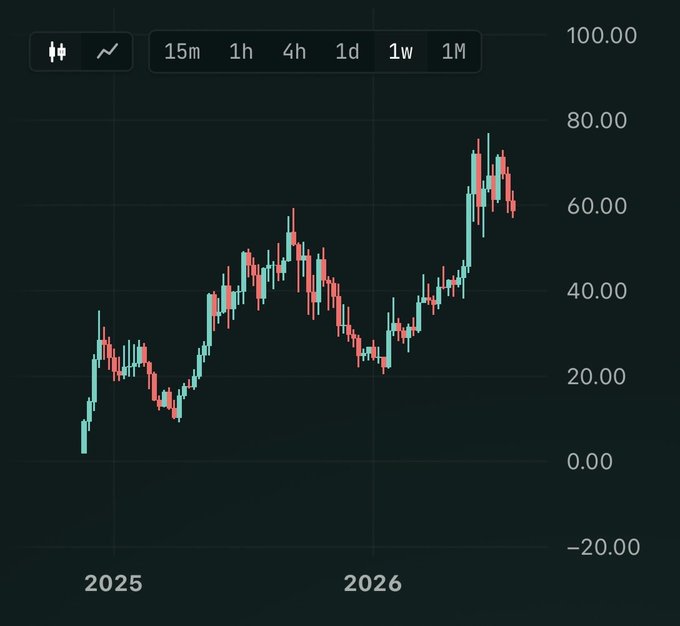This screenshot has height=626, width=680.
Task: Click the 40.00 price axis label
Action: [x=597, y=291]
